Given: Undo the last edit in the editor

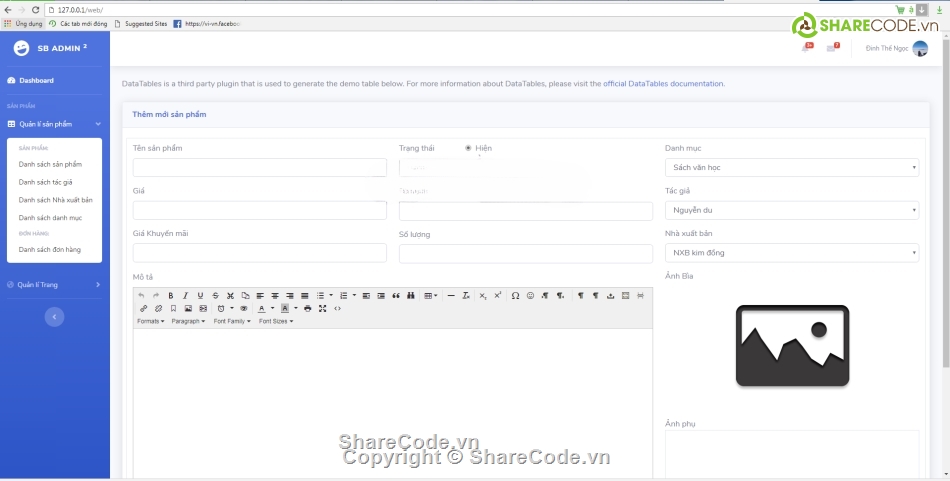Looking at the screenshot, I should (x=141, y=296).
